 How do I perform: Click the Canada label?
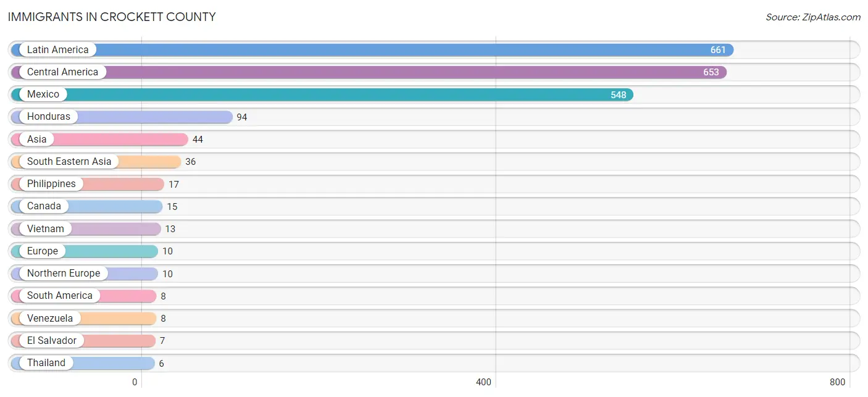tap(44, 206)
